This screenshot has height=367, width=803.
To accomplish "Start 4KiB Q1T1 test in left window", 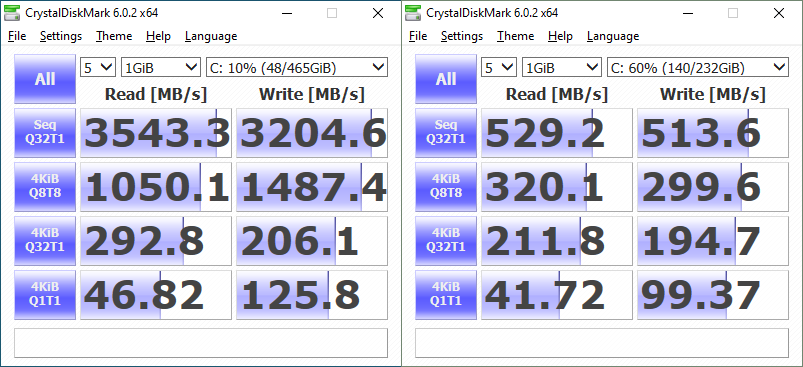I will pyautogui.click(x=45, y=295).
